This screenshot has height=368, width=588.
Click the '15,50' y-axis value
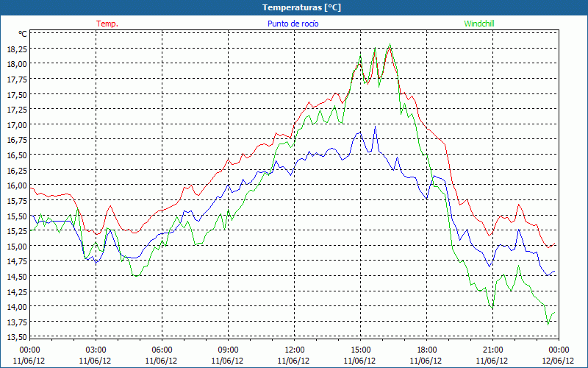(x=17, y=216)
